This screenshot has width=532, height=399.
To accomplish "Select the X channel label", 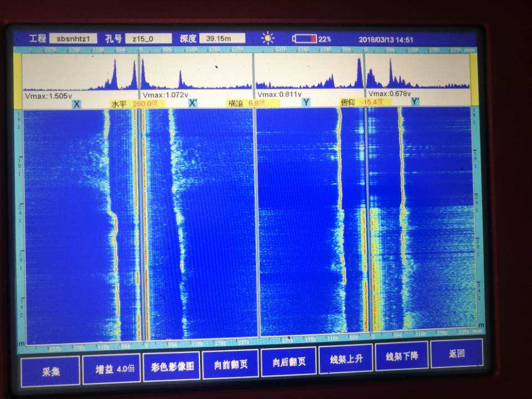I will pyautogui.click(x=76, y=104).
